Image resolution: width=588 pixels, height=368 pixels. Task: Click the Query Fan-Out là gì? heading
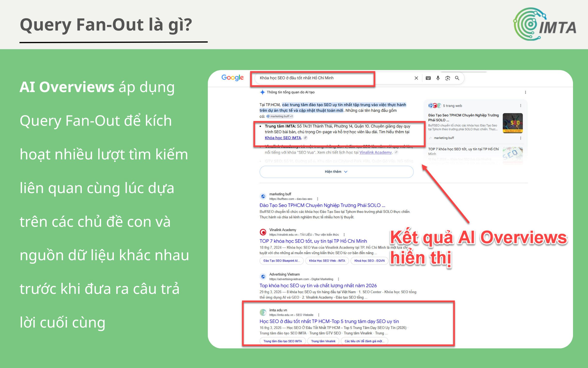click(106, 25)
